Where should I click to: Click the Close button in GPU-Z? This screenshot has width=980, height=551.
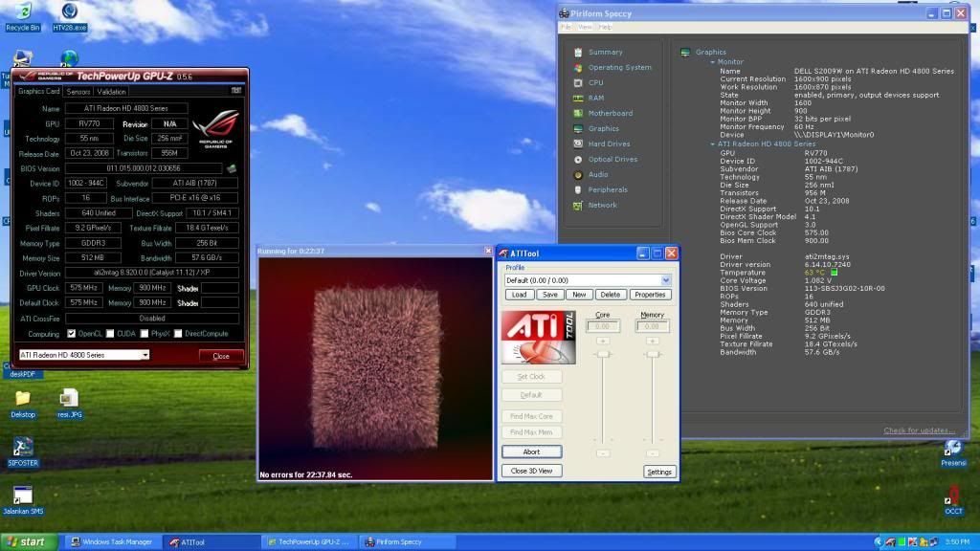(x=221, y=356)
